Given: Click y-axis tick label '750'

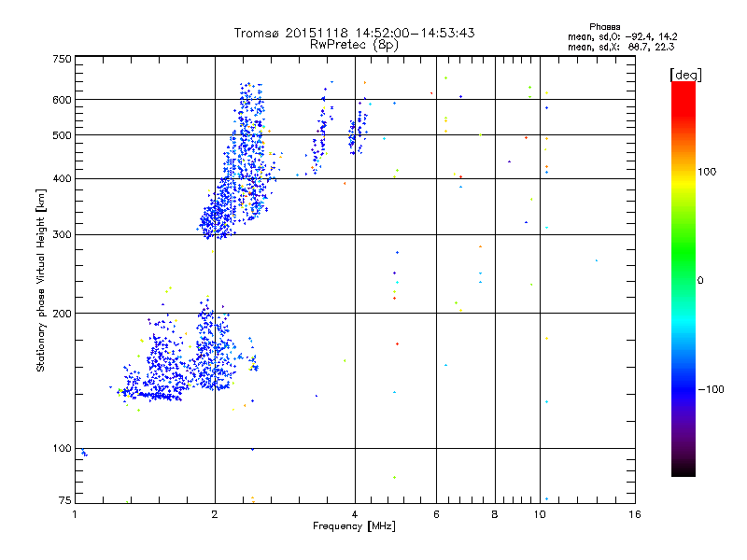Looking at the screenshot, I should (62, 59).
